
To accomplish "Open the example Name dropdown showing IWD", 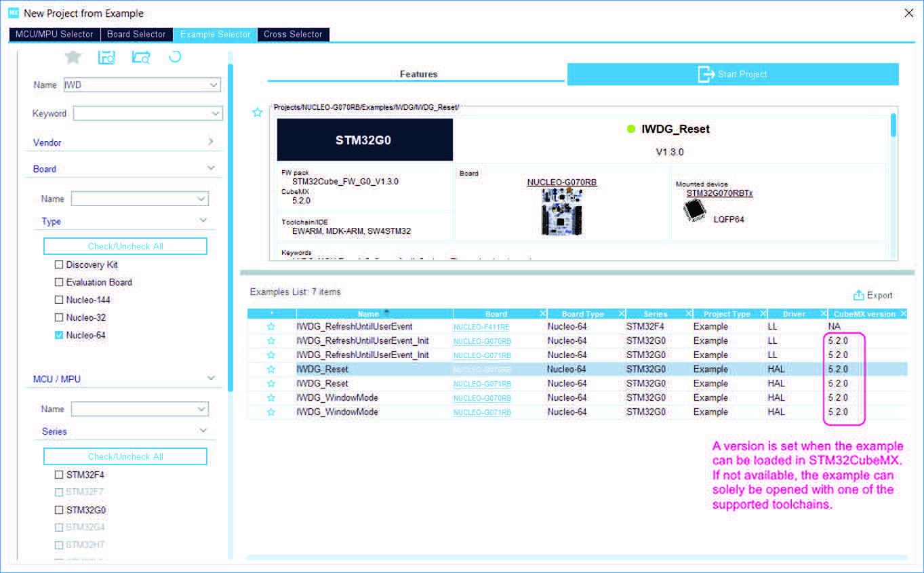I will tap(214, 85).
